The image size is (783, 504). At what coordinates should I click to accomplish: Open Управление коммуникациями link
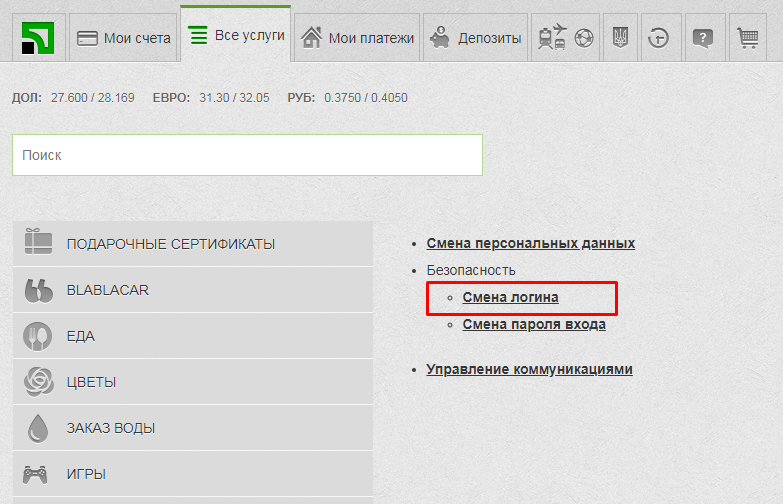(529, 369)
